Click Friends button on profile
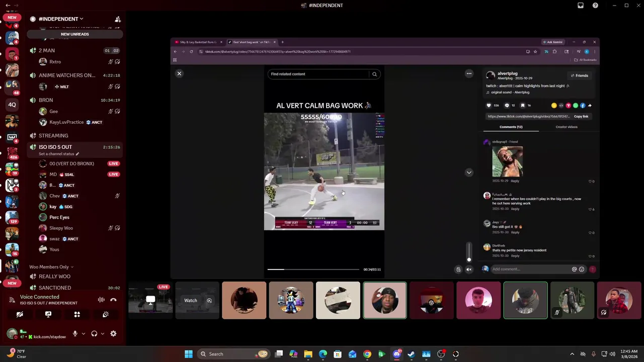 click(x=579, y=75)
